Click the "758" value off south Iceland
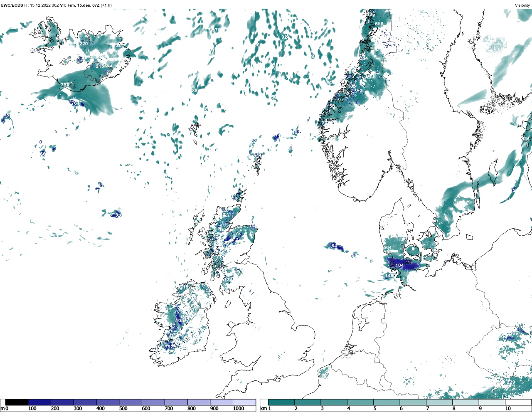This screenshot has width=532, height=412. click(x=65, y=85)
